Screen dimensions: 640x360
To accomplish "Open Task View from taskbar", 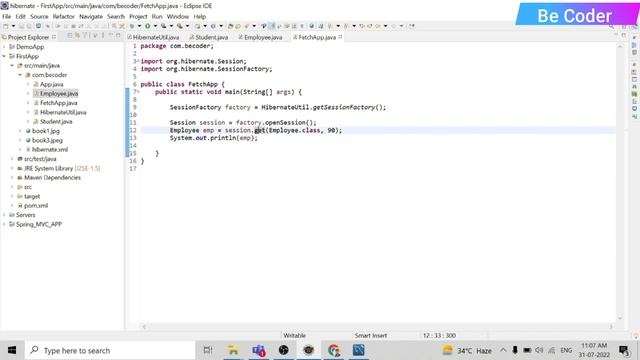I will point(208,350).
